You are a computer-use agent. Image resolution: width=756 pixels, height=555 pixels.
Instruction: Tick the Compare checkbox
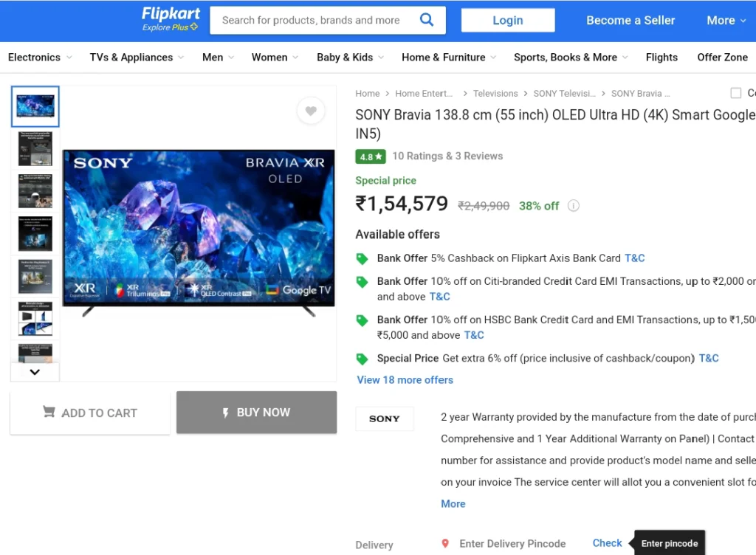click(736, 93)
